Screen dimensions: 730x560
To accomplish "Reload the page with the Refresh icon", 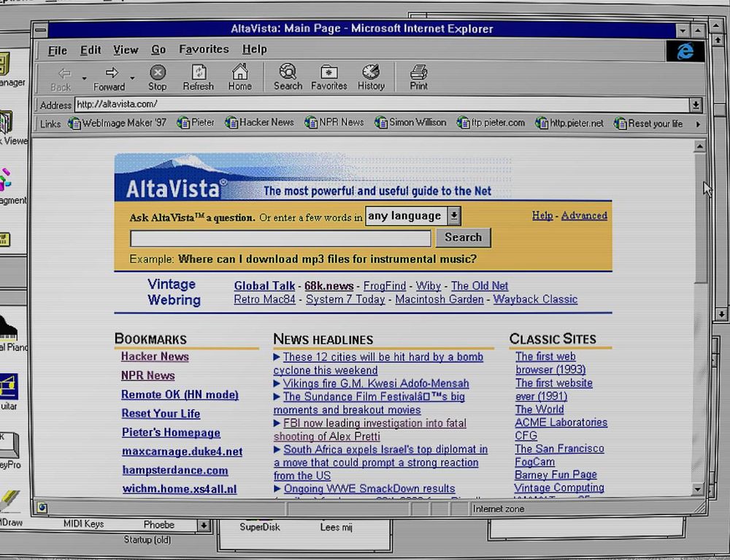I will pos(199,77).
